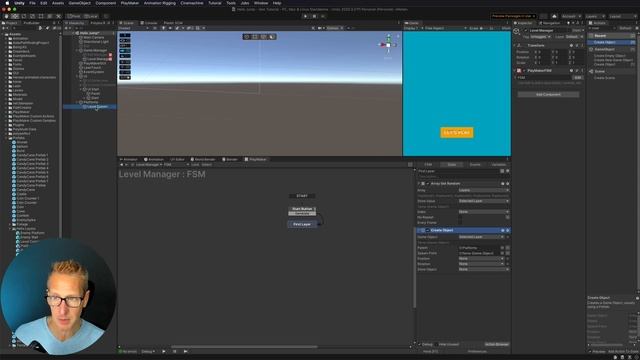Open the PlayMaker menu in menu bar
Viewport: 640px width, 360px height.
point(130,3)
